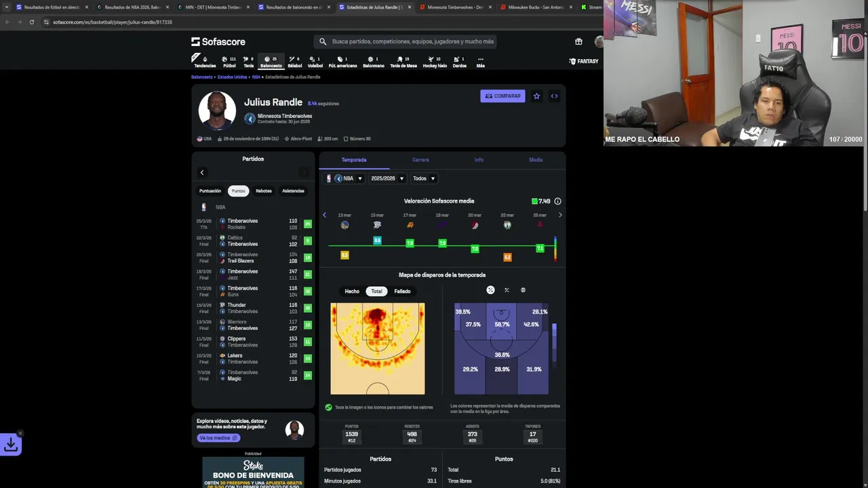Click the search input field
This screenshot has height=488, width=868.
pos(406,41)
